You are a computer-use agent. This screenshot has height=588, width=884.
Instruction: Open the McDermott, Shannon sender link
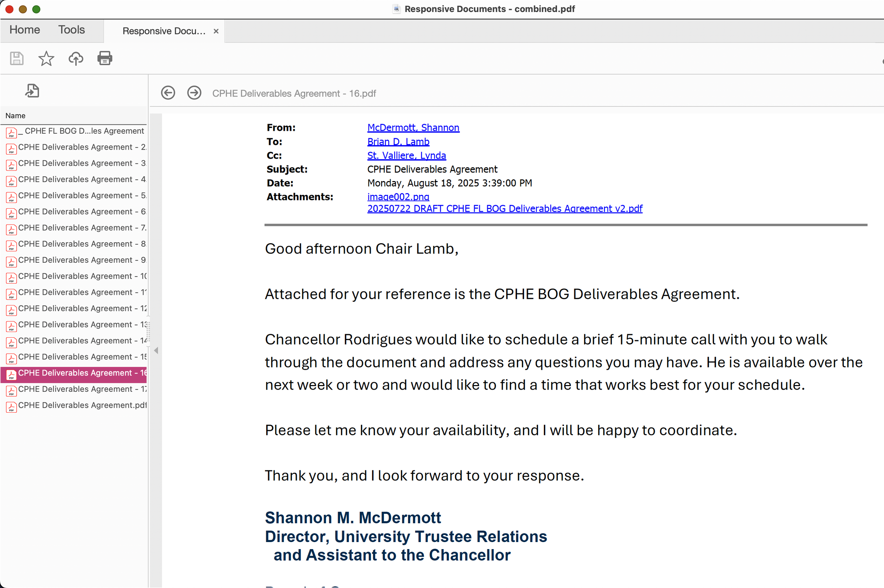tap(413, 128)
